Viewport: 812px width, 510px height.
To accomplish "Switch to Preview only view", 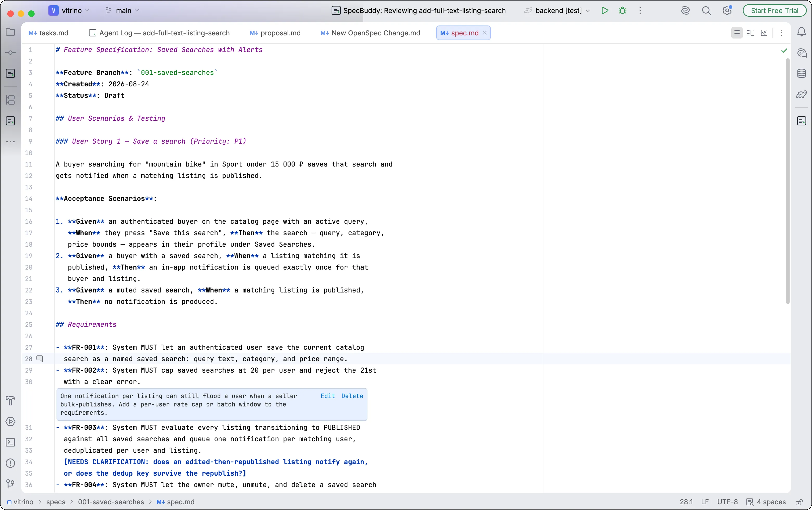I will click(x=764, y=33).
